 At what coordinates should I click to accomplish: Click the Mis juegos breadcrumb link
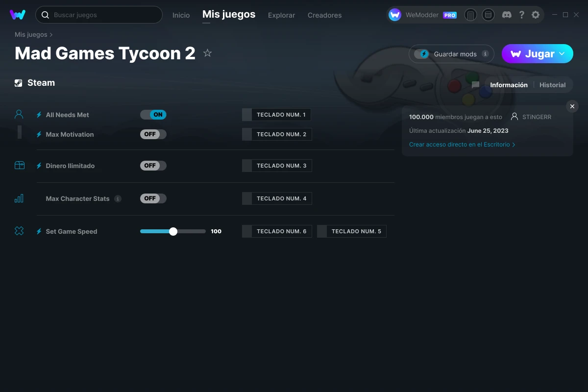[x=31, y=35]
